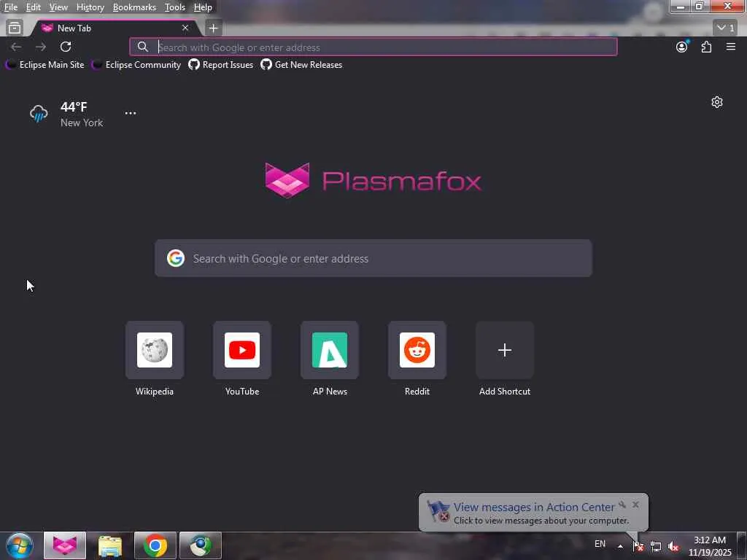This screenshot has height=560, width=747.
Task: Click the muted volume tray icon
Action: pos(673,546)
